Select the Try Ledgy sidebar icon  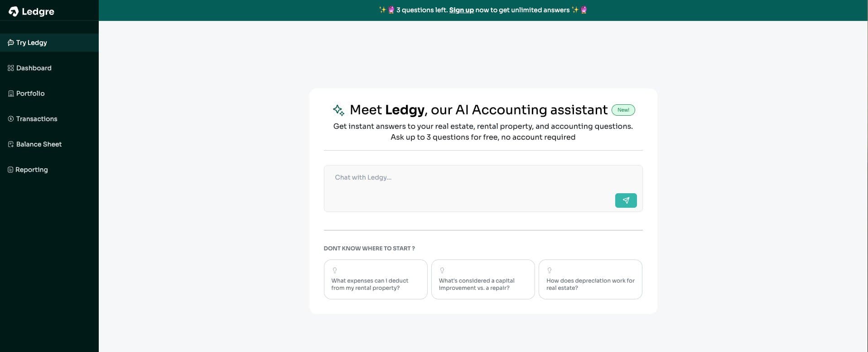coord(10,43)
